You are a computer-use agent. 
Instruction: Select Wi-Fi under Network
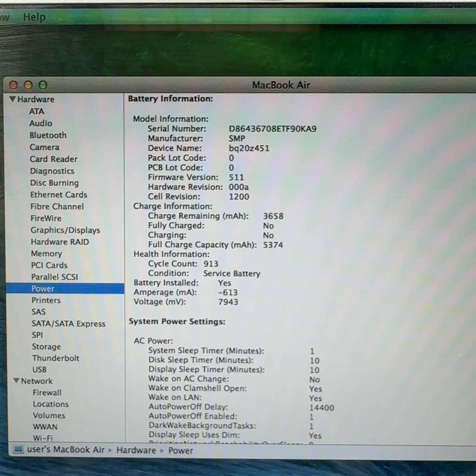(43, 438)
